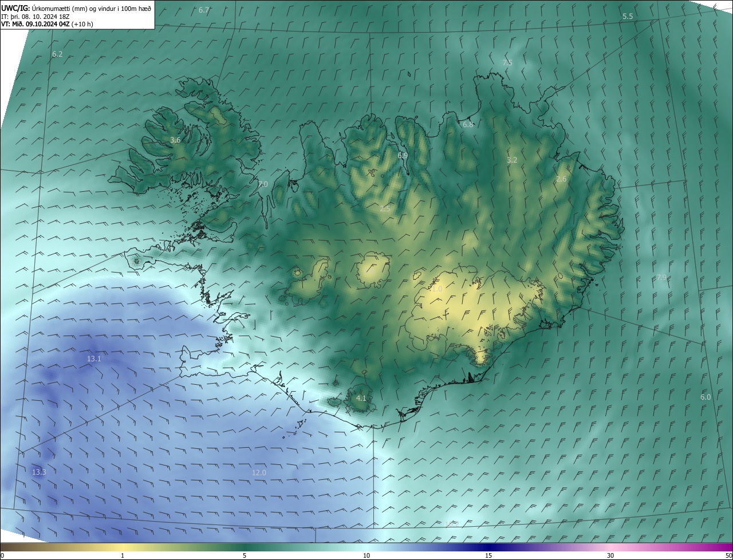Viewport: 733px width, 560px height.
Task: Click the 7.5 value on the map
Action: (507, 63)
